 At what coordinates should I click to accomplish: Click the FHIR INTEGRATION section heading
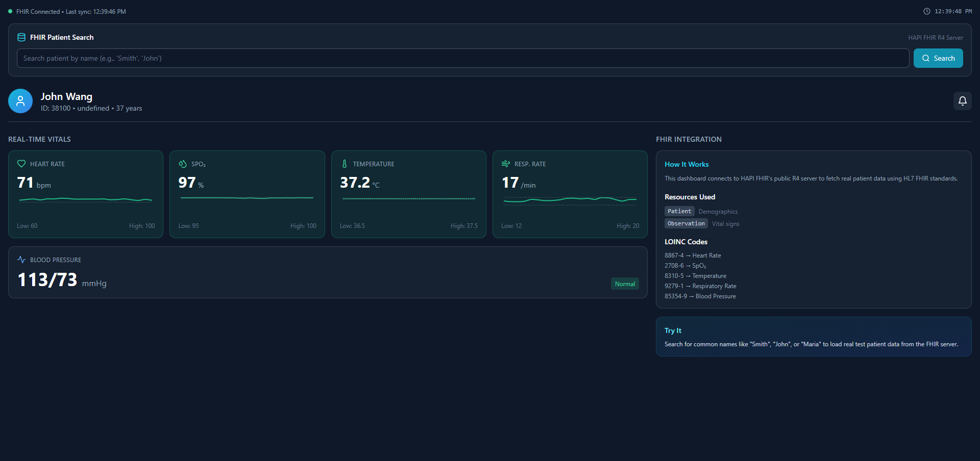[689, 139]
